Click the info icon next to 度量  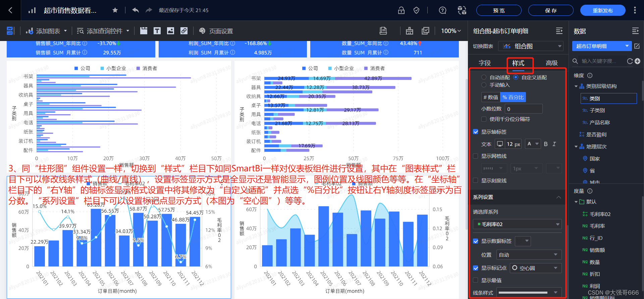click(x=590, y=191)
